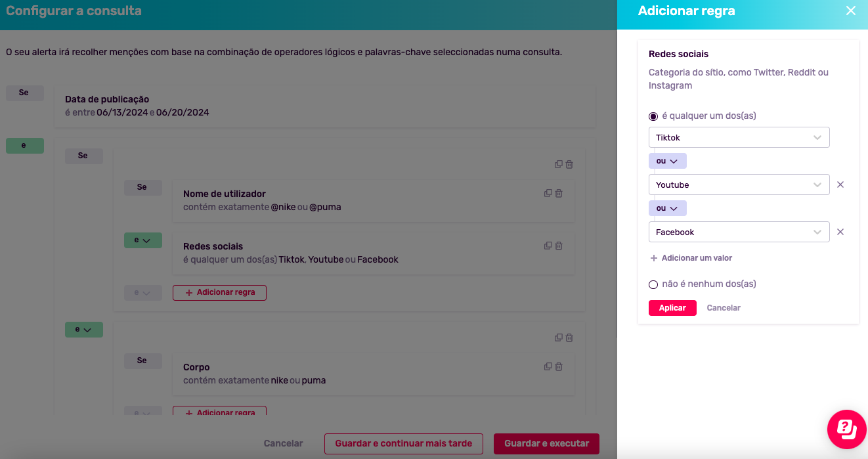Click Guardar e continuar mais tarde
Image resolution: width=868 pixels, height=459 pixels.
[x=403, y=443]
